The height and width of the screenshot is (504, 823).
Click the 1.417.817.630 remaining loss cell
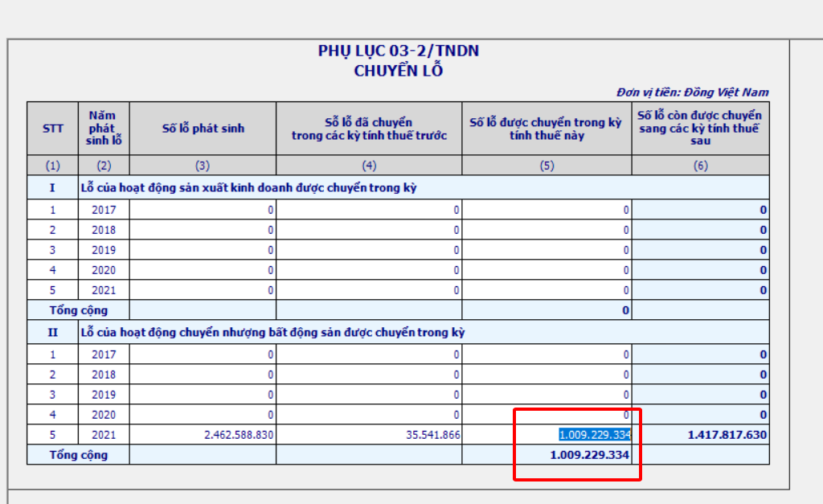pos(700,435)
